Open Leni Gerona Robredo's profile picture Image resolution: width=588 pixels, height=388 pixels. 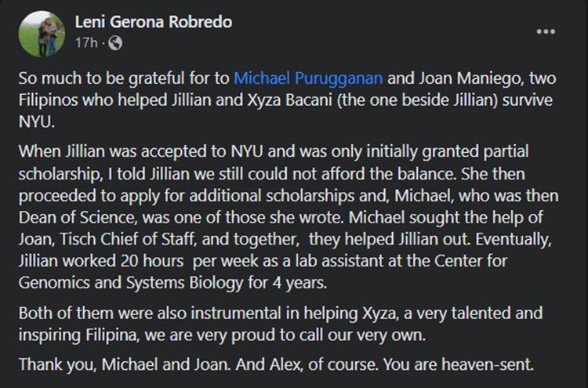[x=42, y=34]
